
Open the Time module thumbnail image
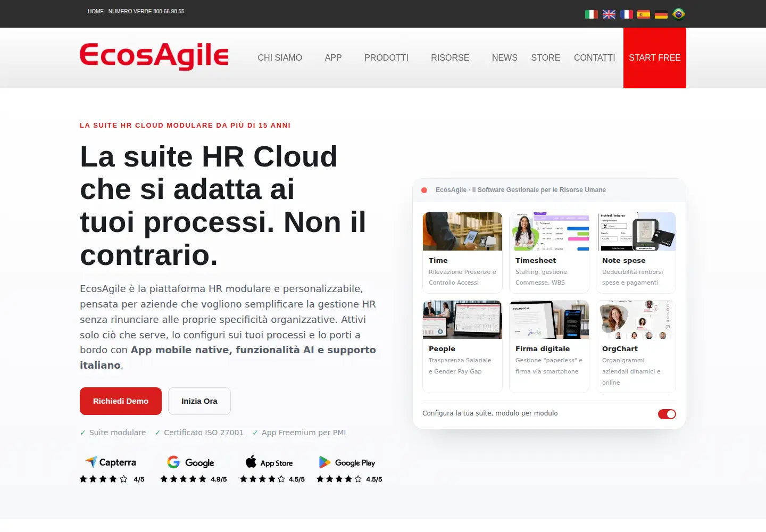tap(462, 231)
